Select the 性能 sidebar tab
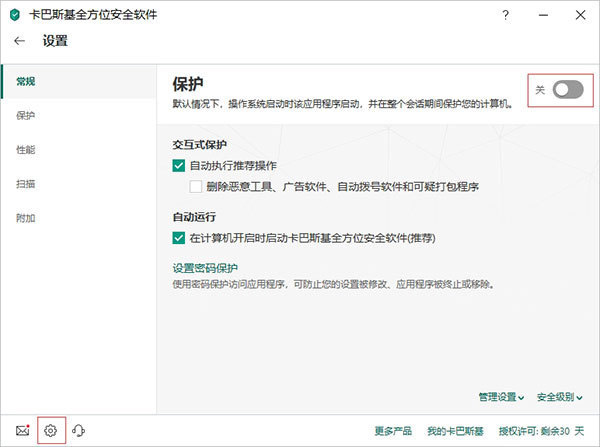This screenshot has height=447, width=600. click(79, 150)
